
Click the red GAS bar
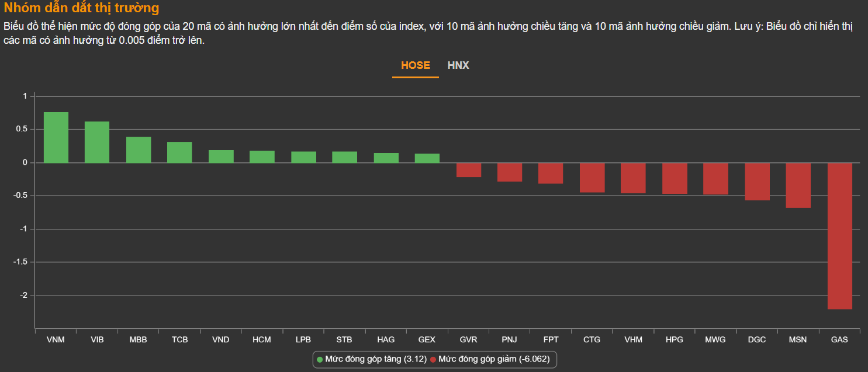[839, 235]
